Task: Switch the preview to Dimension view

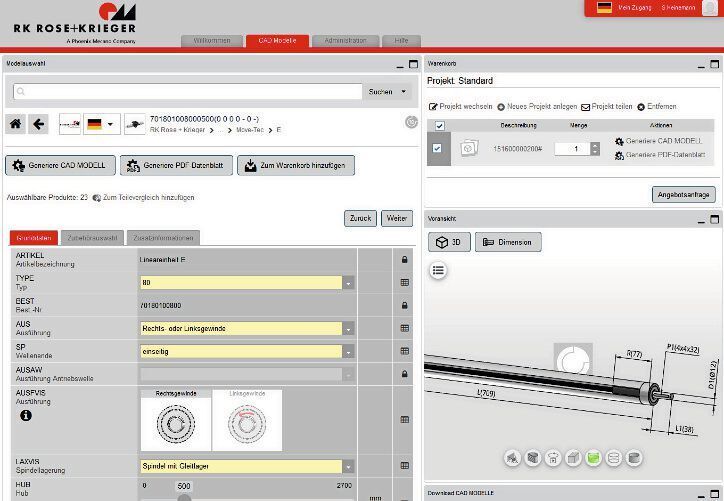Action: tap(508, 242)
